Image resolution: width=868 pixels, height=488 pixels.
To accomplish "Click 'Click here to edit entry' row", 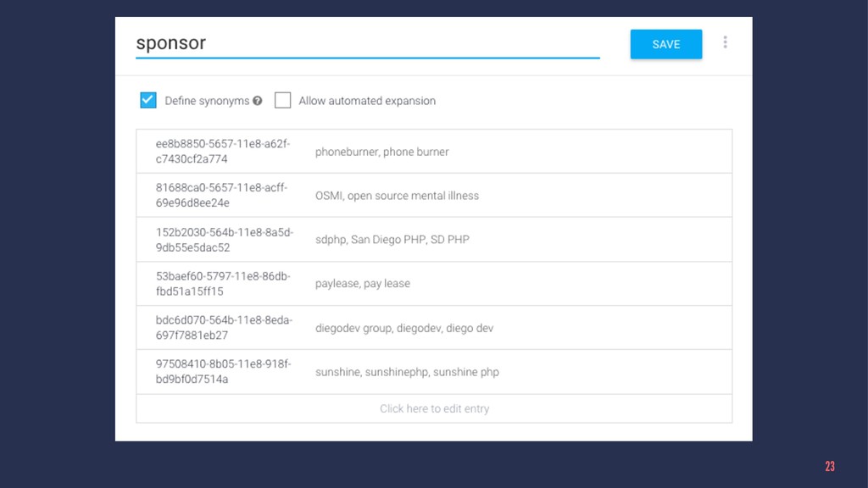I will pyautogui.click(x=434, y=409).
